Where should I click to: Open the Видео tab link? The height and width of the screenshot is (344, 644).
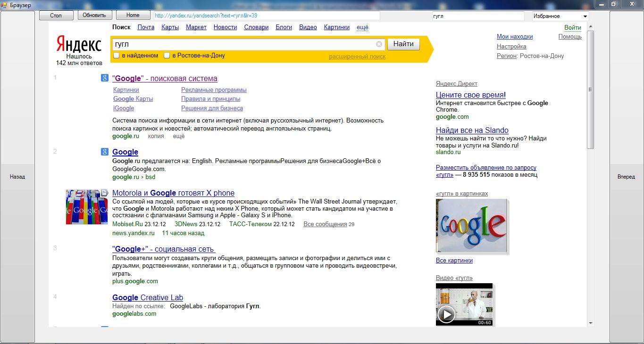tap(308, 27)
